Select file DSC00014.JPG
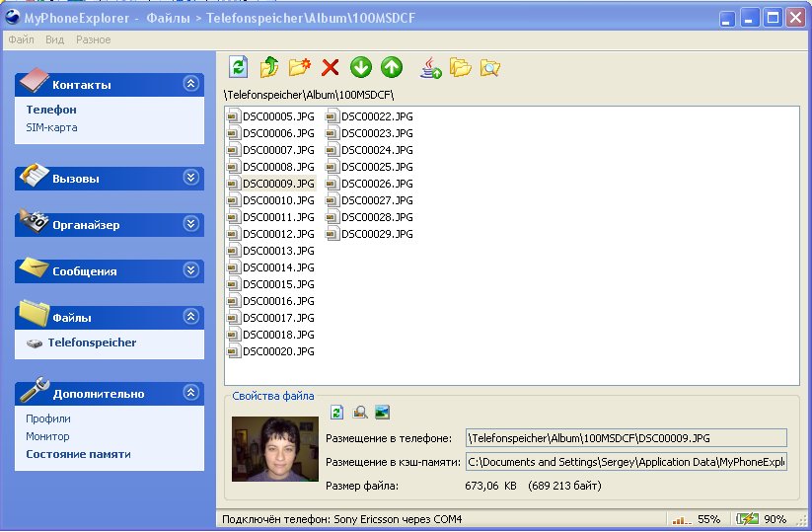812x532 pixels. 271,267
